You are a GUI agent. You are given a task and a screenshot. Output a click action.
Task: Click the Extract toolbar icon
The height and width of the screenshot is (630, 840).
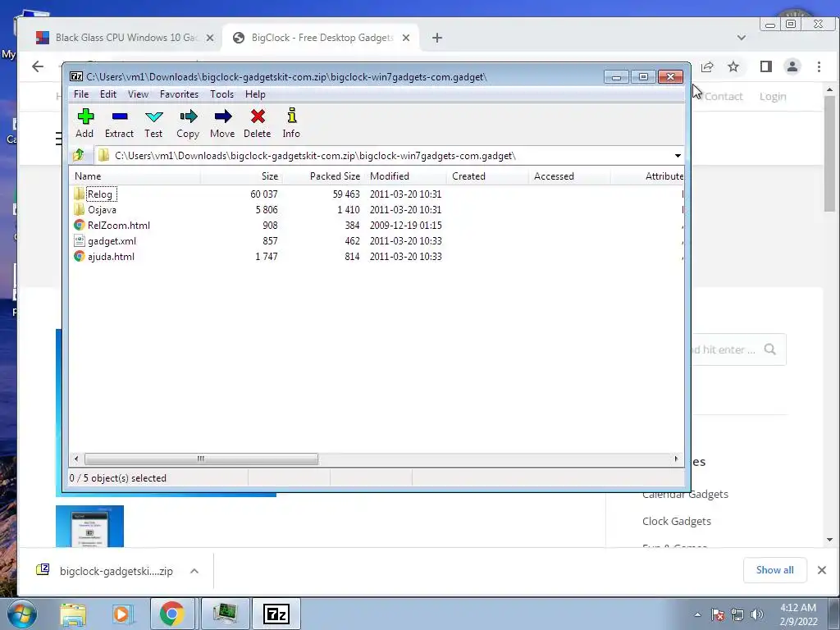click(120, 116)
